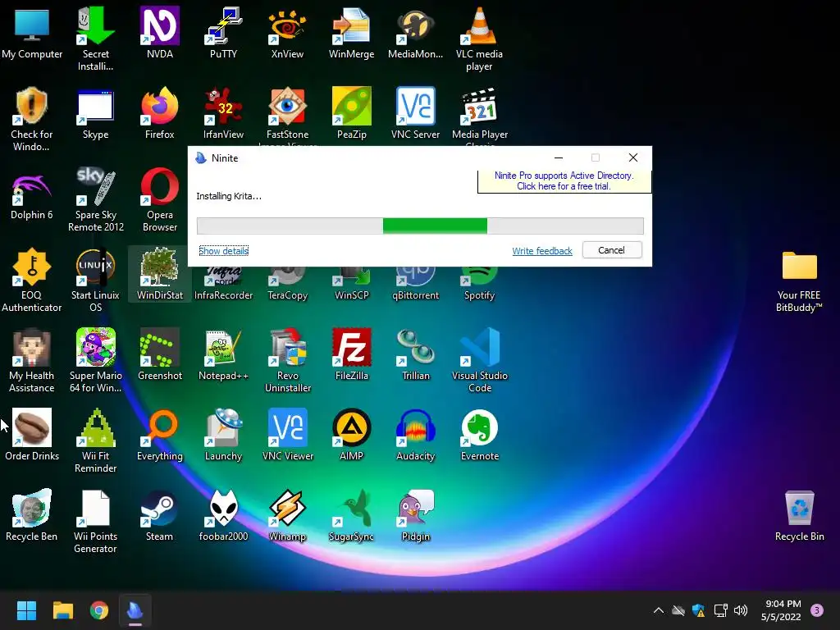Image resolution: width=840 pixels, height=630 pixels.
Task: Select Check for Windows updates icon
Action: [32, 120]
